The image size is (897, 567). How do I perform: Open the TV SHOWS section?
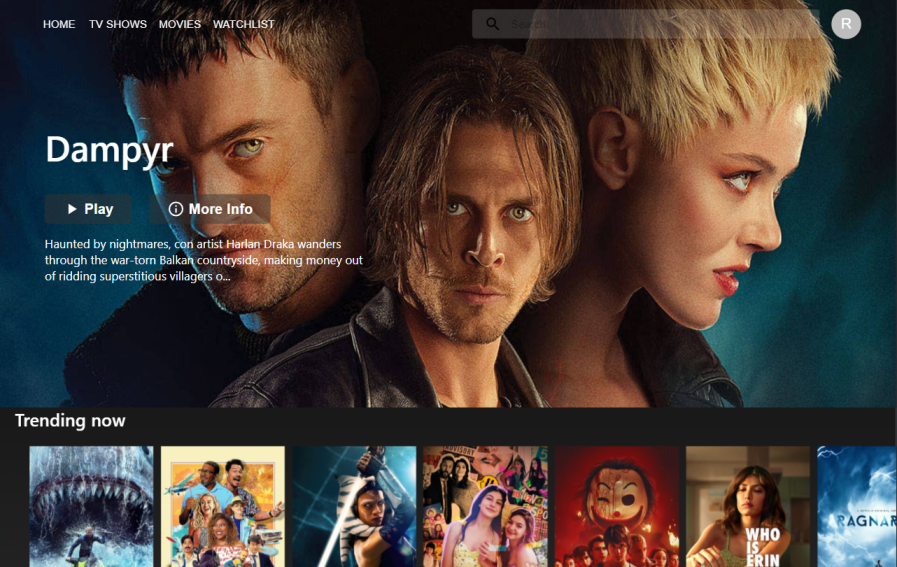[x=117, y=24]
